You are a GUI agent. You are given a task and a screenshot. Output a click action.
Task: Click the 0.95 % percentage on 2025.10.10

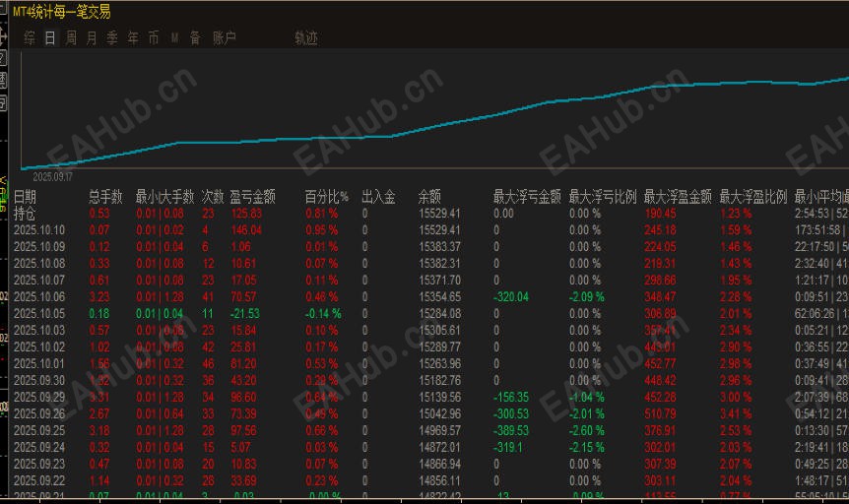(x=322, y=230)
